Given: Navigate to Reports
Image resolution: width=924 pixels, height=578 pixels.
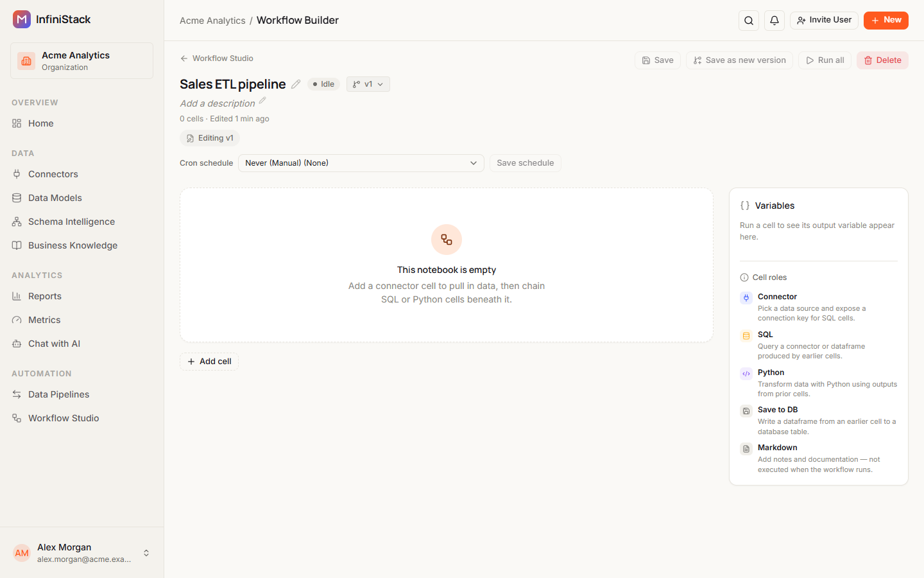Looking at the screenshot, I should [81, 296].
